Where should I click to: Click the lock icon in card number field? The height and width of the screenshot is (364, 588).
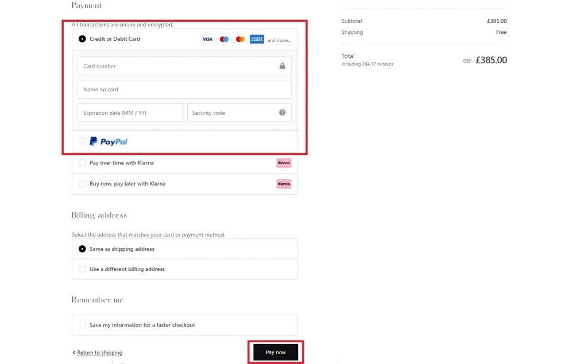pos(282,66)
